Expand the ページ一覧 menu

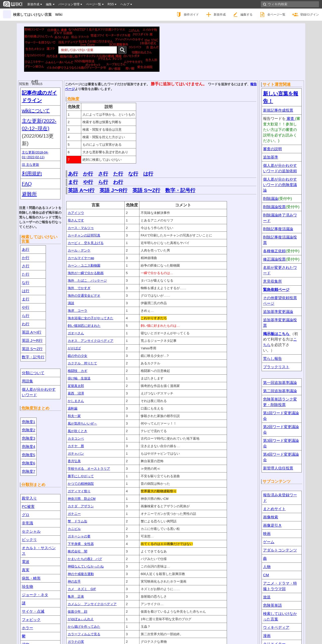click(x=95, y=4)
